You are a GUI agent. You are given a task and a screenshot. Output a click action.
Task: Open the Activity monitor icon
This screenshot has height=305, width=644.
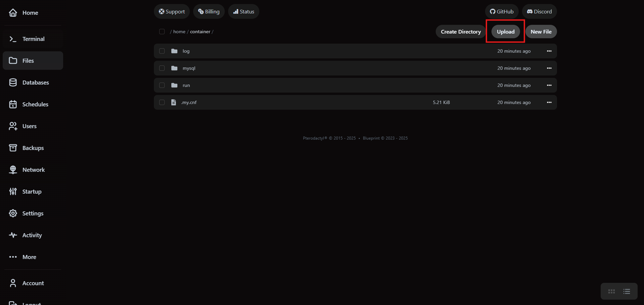tap(13, 235)
